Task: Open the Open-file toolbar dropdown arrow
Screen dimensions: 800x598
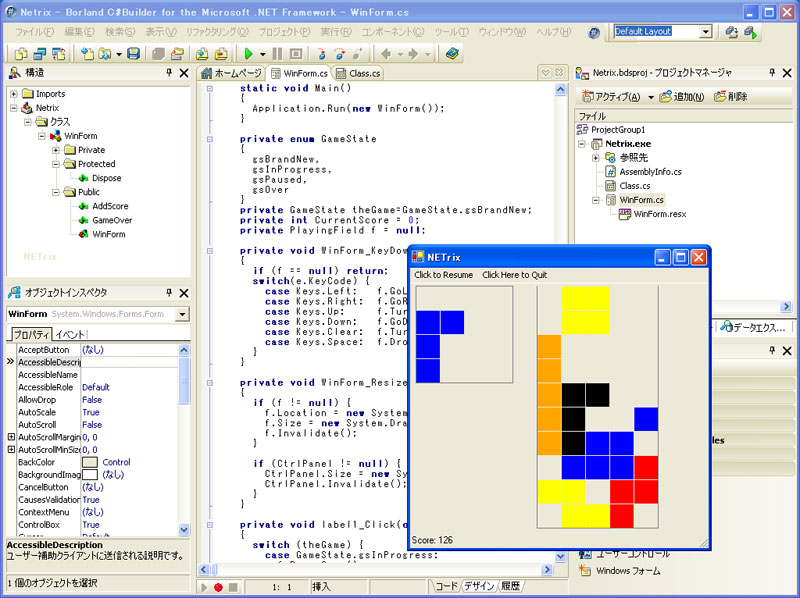Action: coord(119,54)
